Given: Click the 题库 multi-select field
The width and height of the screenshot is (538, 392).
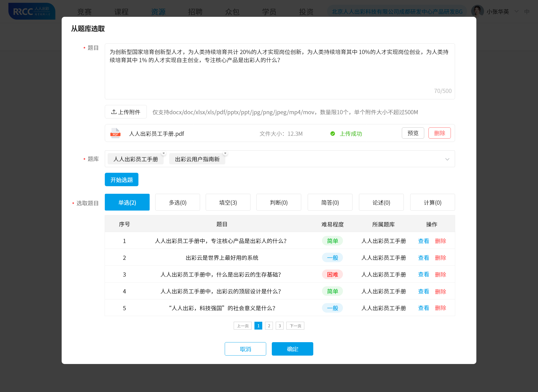Looking at the screenshot, I should (x=280, y=159).
